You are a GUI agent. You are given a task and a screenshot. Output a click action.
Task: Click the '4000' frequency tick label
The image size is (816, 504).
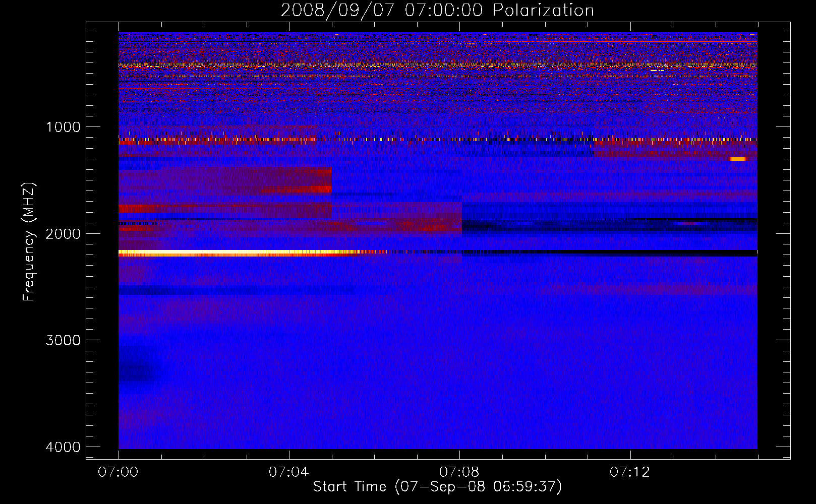[63, 447]
